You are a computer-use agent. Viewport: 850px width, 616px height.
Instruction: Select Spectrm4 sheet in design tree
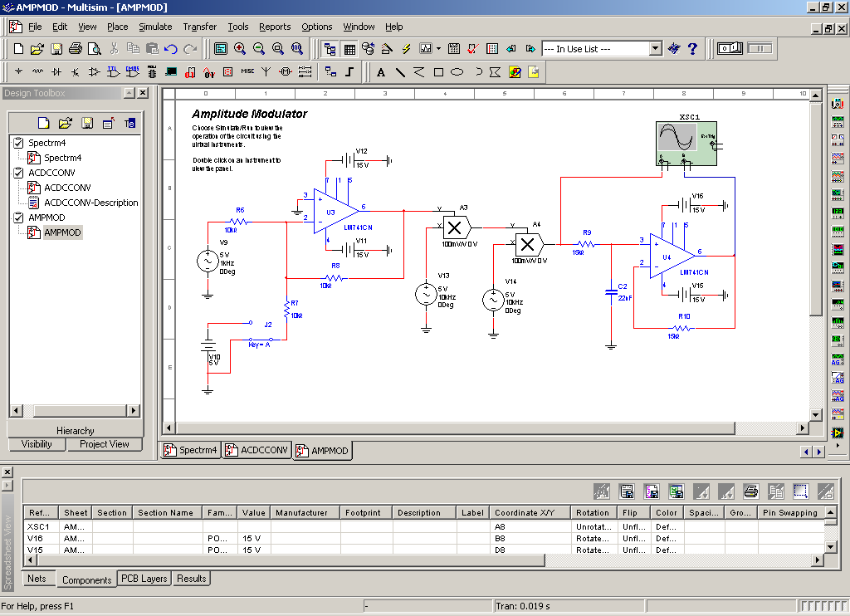click(x=62, y=158)
